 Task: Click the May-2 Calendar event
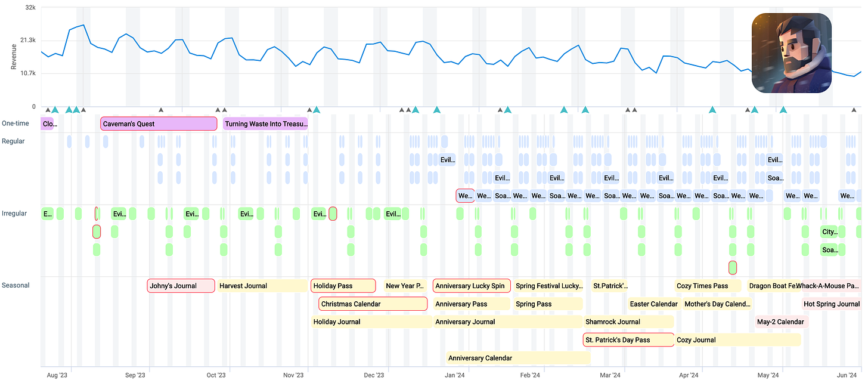click(x=781, y=322)
